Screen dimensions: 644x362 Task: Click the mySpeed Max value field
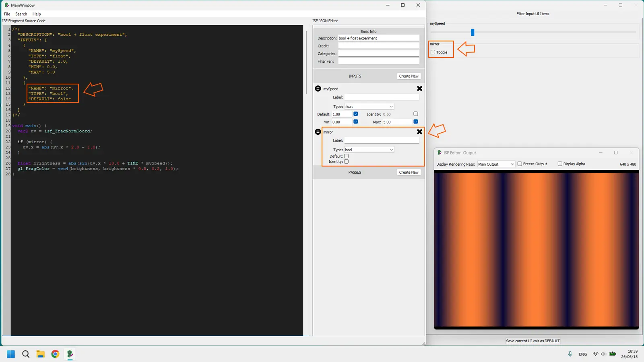397,122
